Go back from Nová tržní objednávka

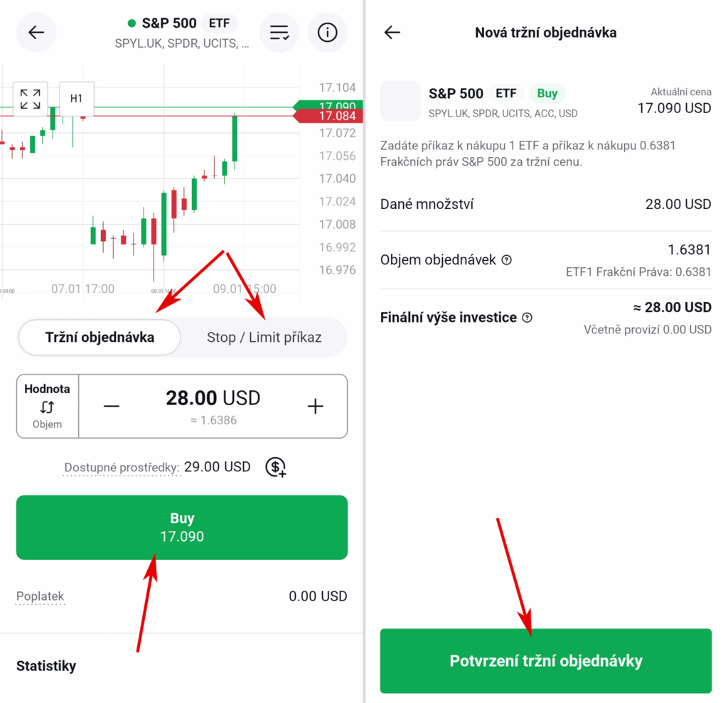pos(392,33)
